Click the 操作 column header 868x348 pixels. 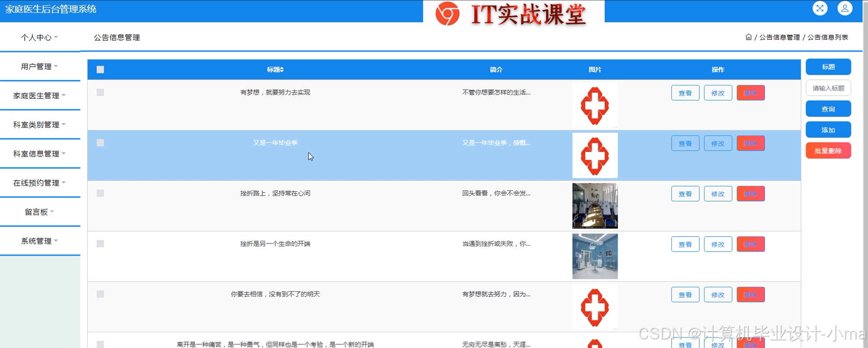pos(718,70)
